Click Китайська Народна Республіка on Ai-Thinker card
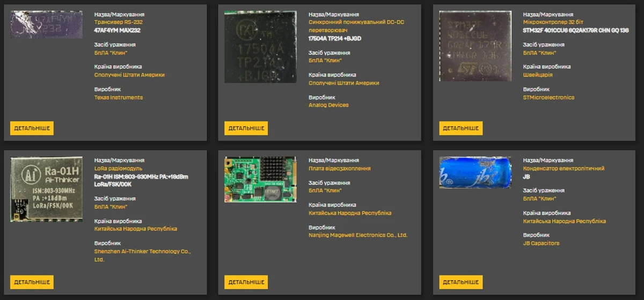This screenshot has height=300, width=644. coord(135,229)
